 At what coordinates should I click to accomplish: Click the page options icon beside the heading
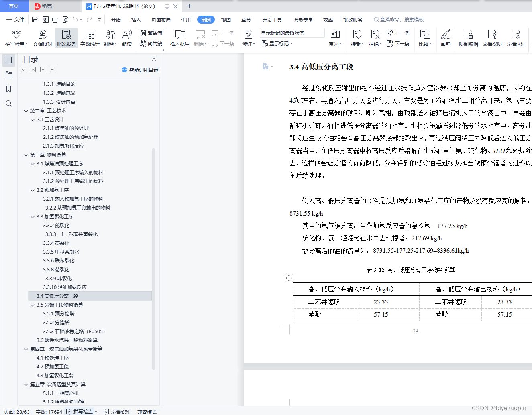[267, 67]
